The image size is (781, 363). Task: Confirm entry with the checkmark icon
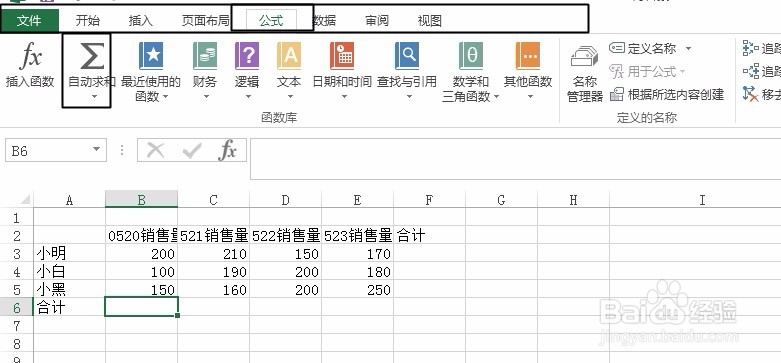pos(192,150)
